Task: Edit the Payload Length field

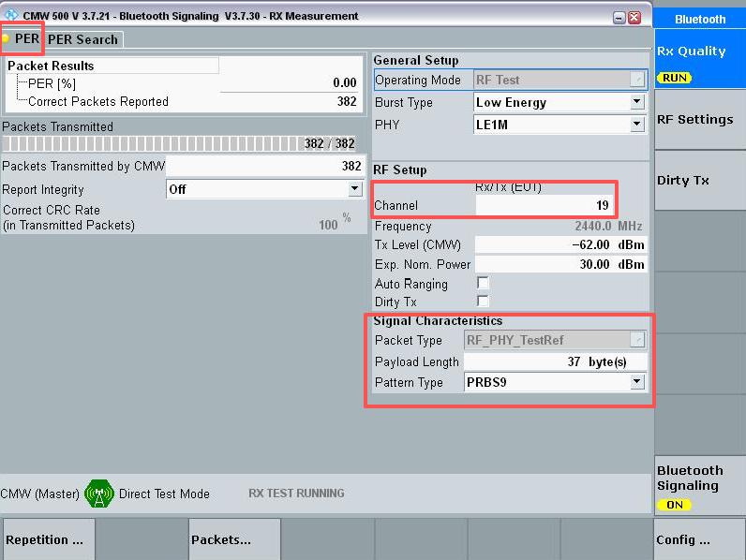Action: [x=555, y=361]
